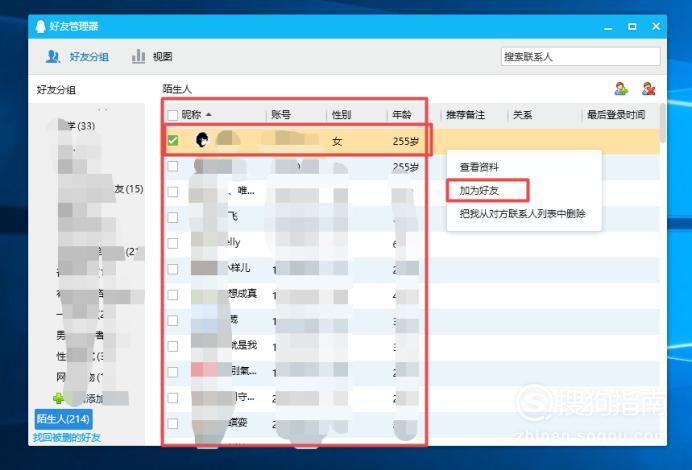
Task: Click the 255岁 cell in the selected row
Action: (406, 141)
